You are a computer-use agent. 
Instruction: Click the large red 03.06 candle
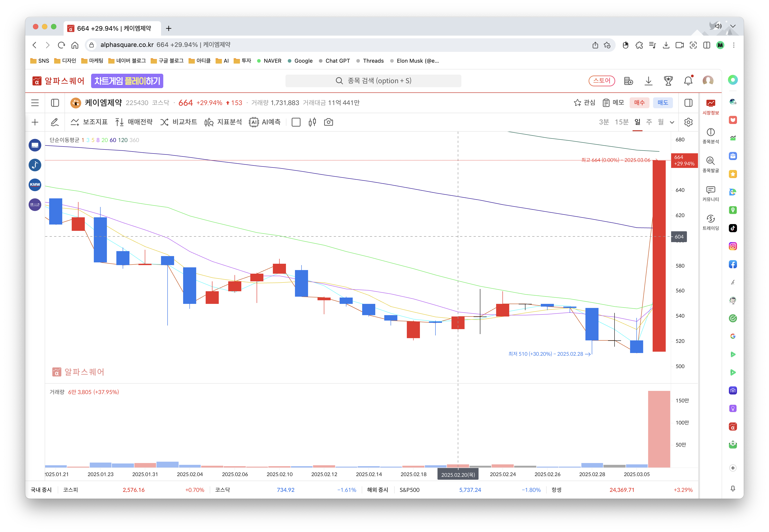[x=659, y=256]
